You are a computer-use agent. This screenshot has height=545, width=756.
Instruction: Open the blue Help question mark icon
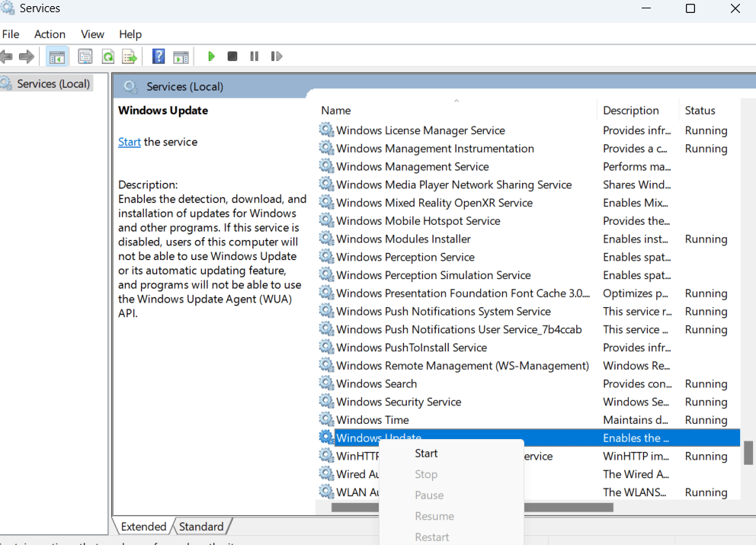click(159, 56)
